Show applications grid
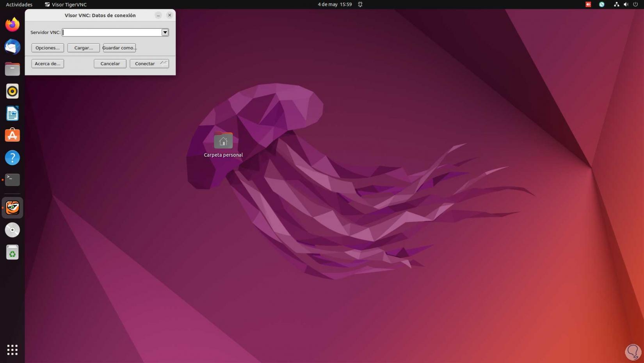This screenshot has height=363, width=644. (x=12, y=350)
